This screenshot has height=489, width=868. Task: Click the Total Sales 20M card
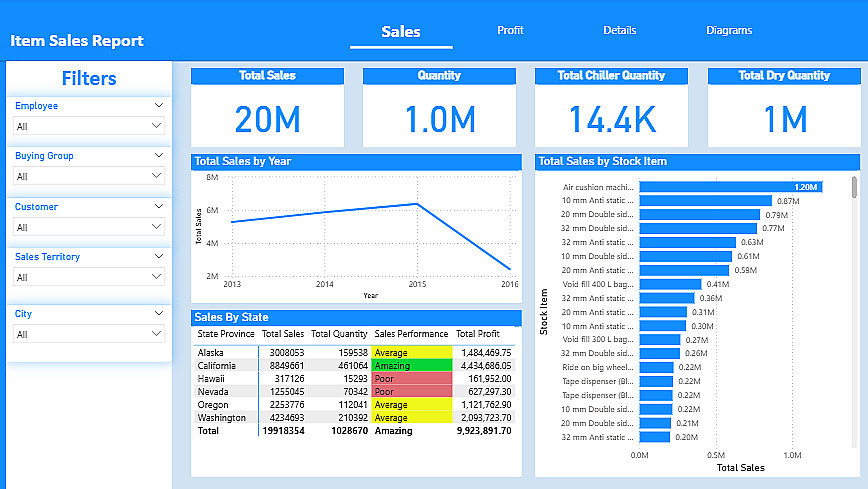click(267, 107)
